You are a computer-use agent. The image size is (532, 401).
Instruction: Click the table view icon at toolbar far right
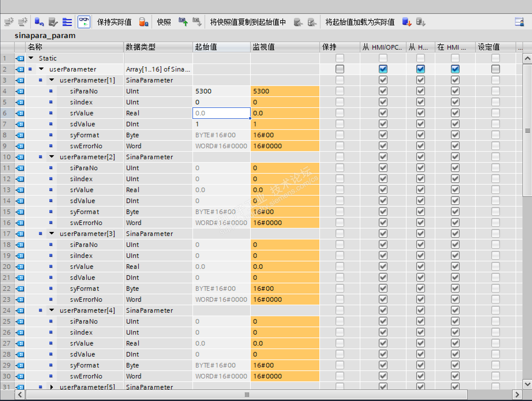click(x=519, y=22)
